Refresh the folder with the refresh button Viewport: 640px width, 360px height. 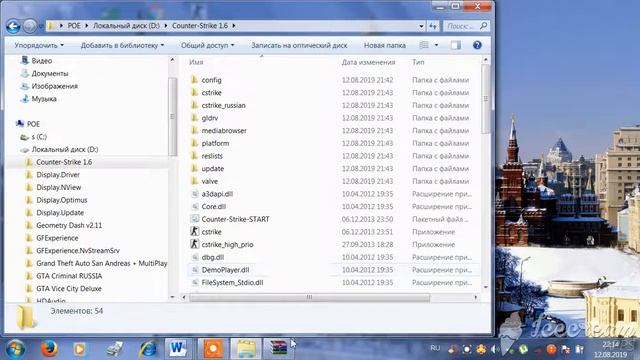click(x=433, y=26)
